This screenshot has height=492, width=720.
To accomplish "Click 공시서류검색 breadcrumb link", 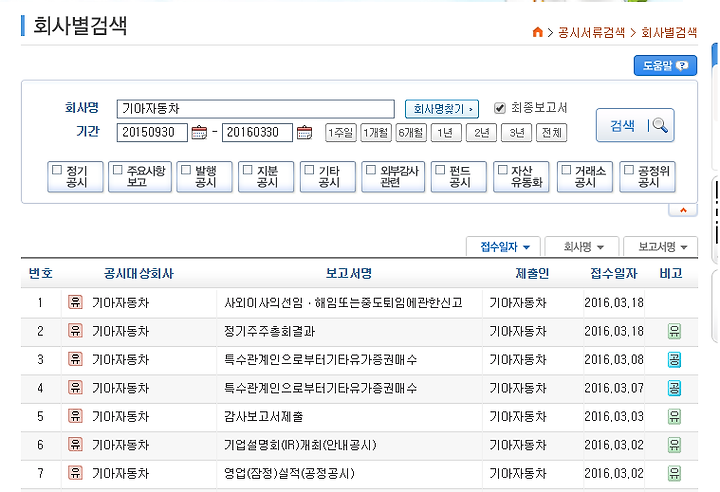I will pyautogui.click(x=591, y=32).
